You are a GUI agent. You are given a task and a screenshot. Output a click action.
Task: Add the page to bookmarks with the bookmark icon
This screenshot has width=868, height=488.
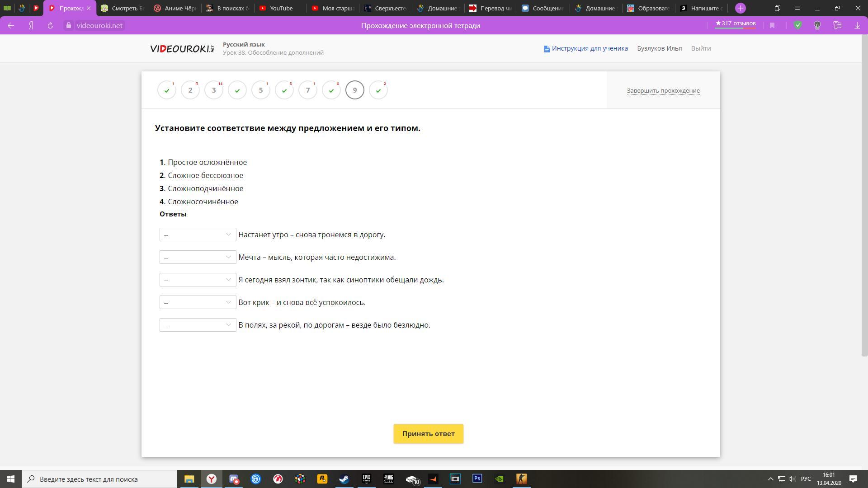[x=772, y=26]
